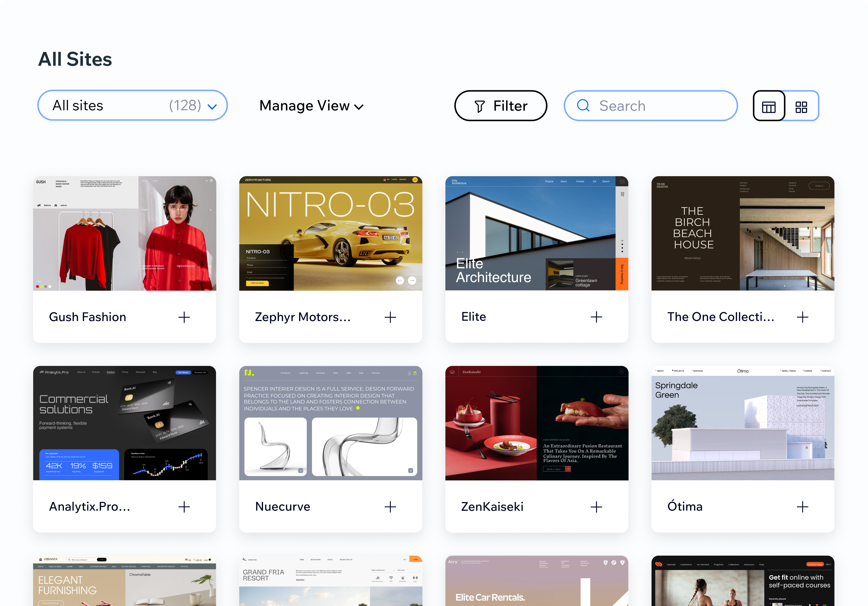Click plus icon on Elite card
Screen dimensions: 868x606
pos(596,317)
